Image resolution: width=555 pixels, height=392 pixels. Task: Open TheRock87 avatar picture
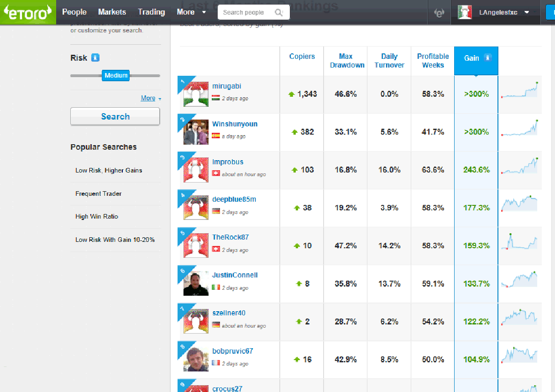click(x=196, y=246)
